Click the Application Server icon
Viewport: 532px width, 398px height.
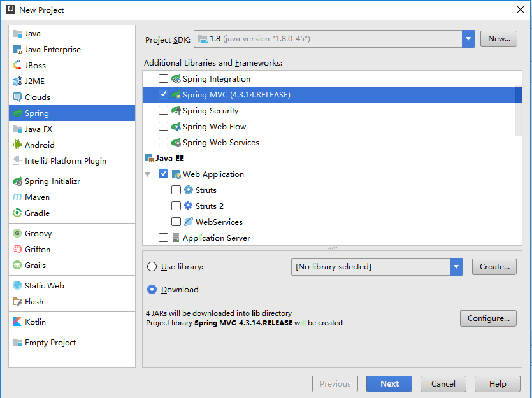click(x=176, y=238)
